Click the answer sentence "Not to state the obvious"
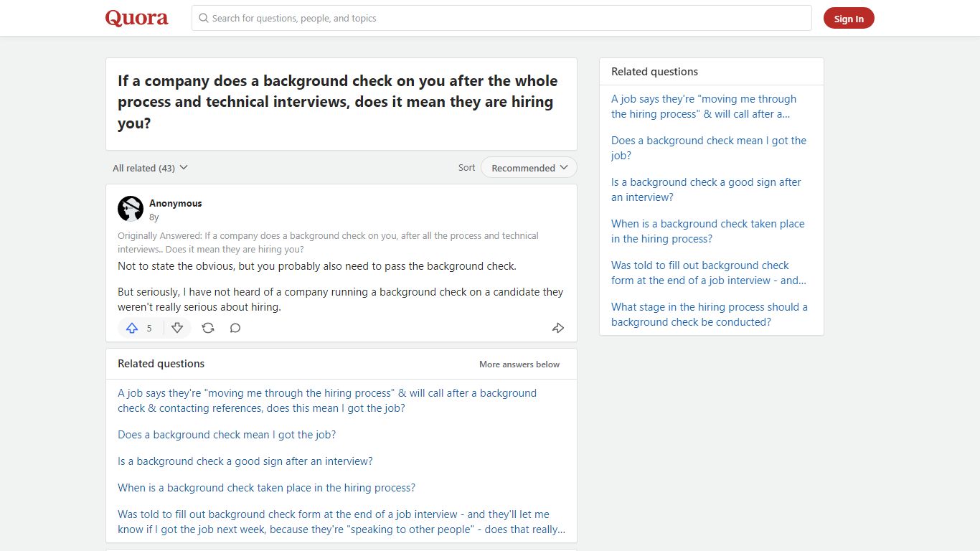Viewport: 980px width, 551px height. tap(317, 266)
